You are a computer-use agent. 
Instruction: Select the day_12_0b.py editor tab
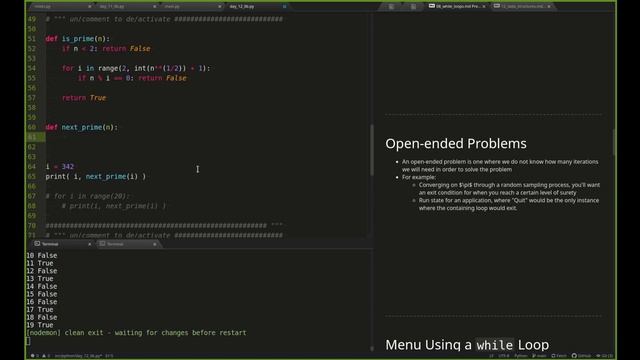pyautogui.click(x=255, y=7)
